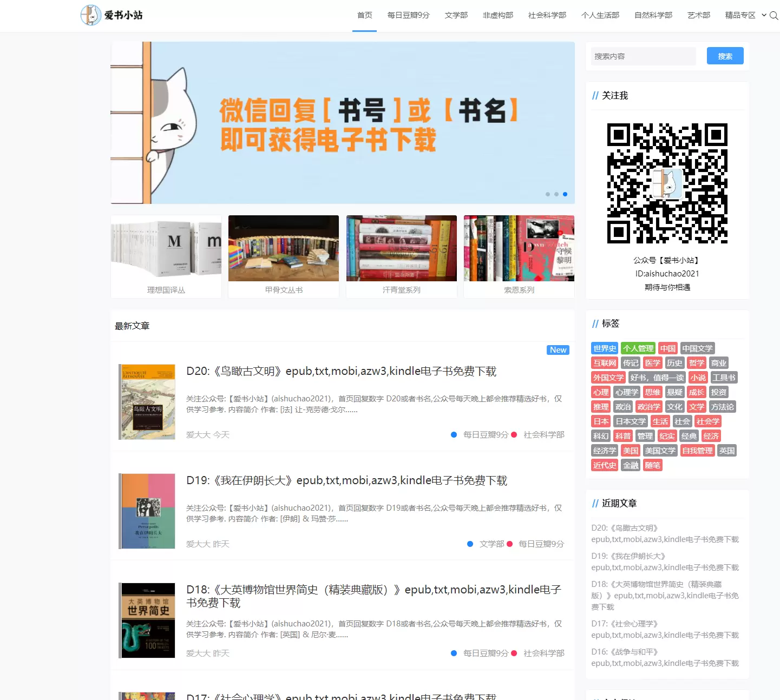
Task: Select the 外国文学 tag
Action: click(608, 378)
